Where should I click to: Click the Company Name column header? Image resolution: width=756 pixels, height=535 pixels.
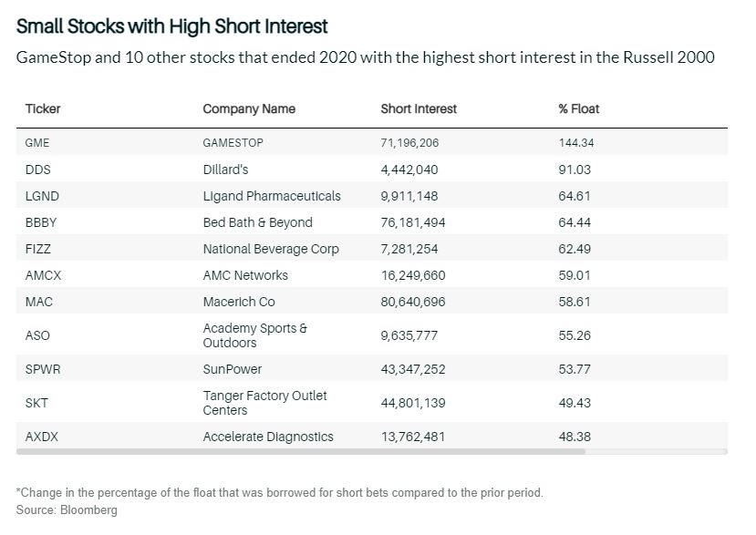tap(249, 108)
